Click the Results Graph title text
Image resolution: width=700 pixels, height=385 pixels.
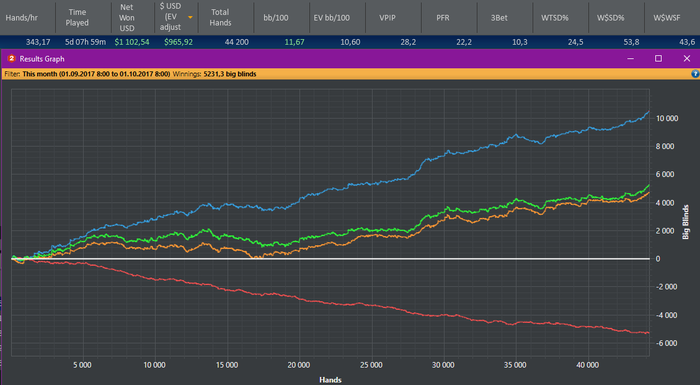click(x=42, y=59)
